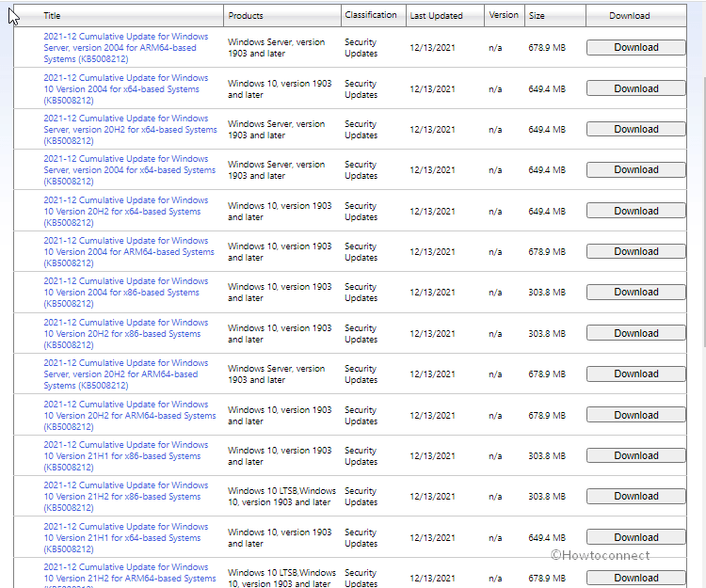Click the Classification column header
Image resolution: width=706 pixels, height=588 pixels.
pyautogui.click(x=370, y=16)
